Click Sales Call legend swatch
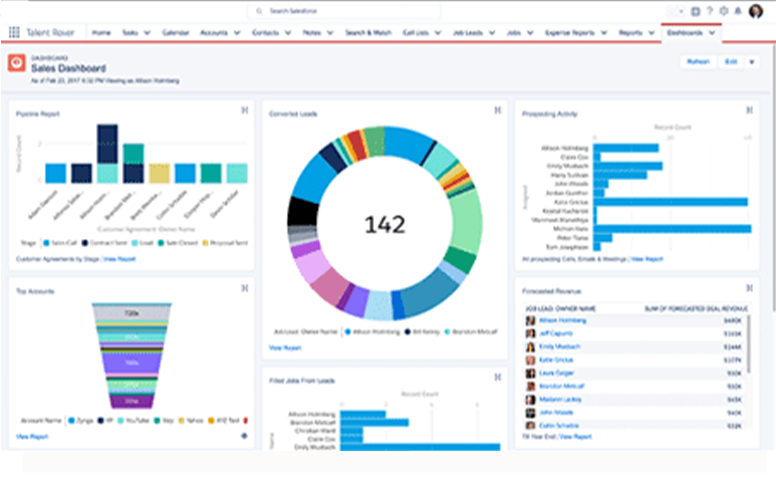Screen dimensions: 776x494 47,243
